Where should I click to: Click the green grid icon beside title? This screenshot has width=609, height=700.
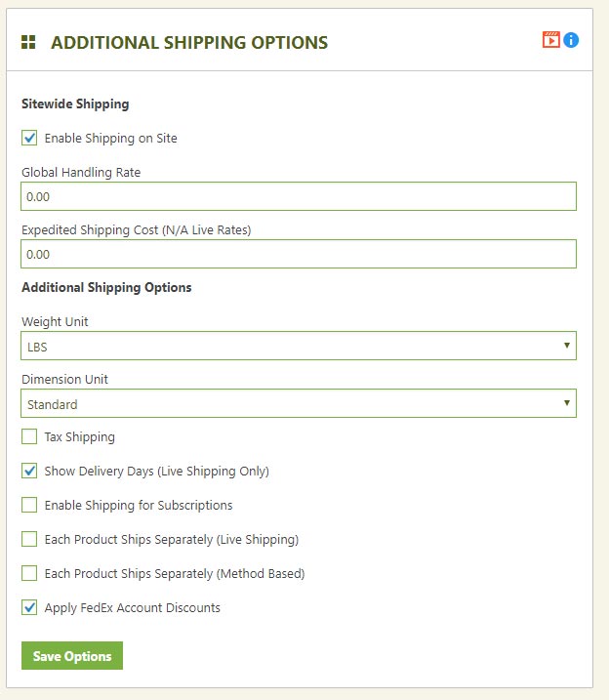tap(28, 42)
